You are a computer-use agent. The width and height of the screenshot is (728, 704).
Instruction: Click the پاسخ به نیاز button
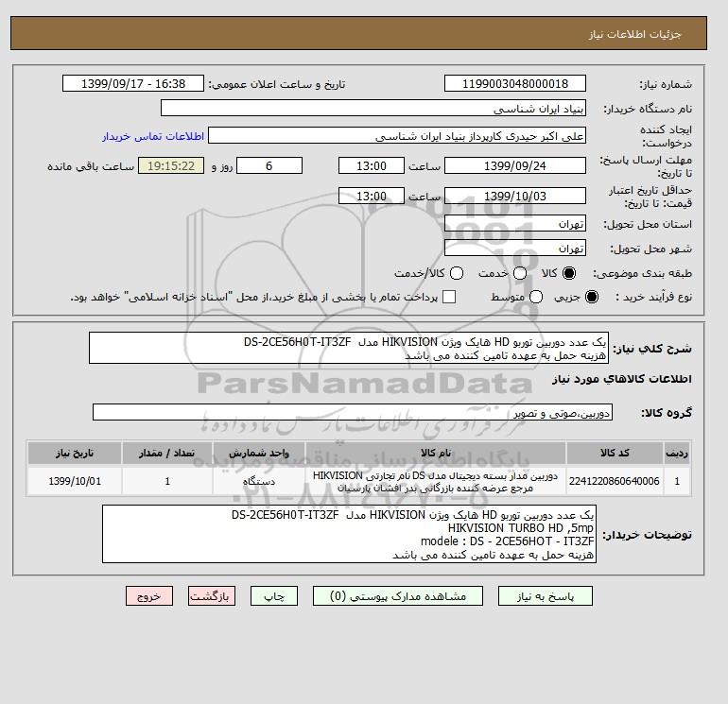(546, 596)
